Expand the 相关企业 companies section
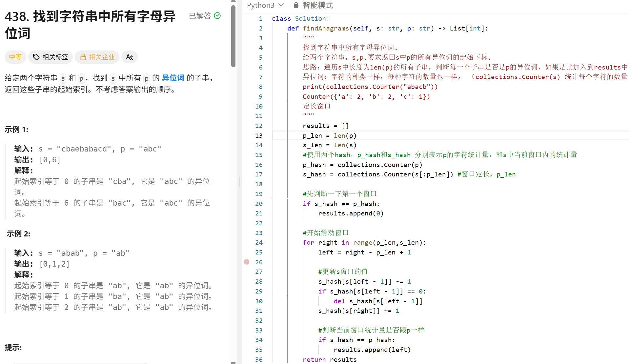Image resolution: width=629 pixels, height=364 pixels. tap(97, 57)
